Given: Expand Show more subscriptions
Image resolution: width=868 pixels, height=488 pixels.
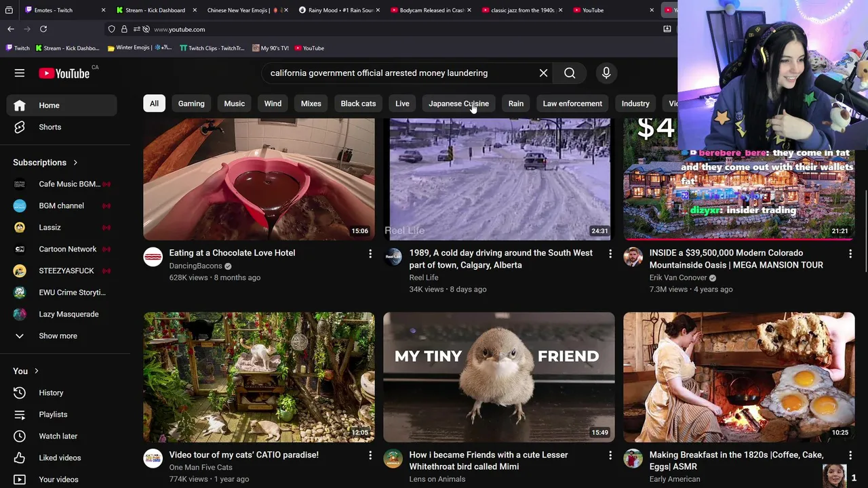Looking at the screenshot, I should pyautogui.click(x=62, y=335).
